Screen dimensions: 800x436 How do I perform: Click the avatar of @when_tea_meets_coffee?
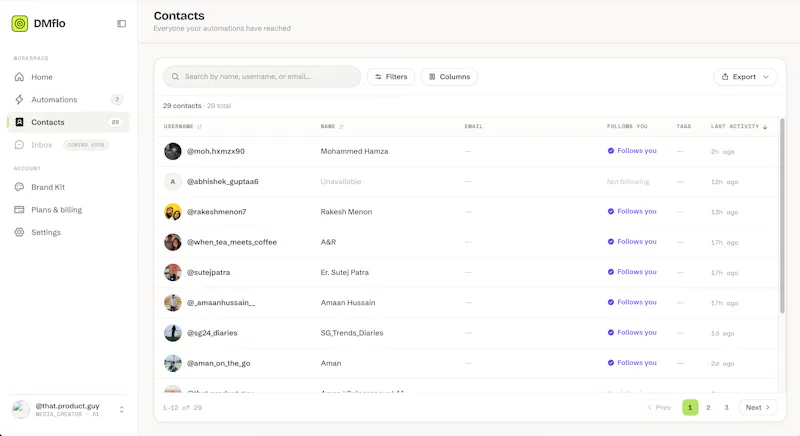pos(172,242)
